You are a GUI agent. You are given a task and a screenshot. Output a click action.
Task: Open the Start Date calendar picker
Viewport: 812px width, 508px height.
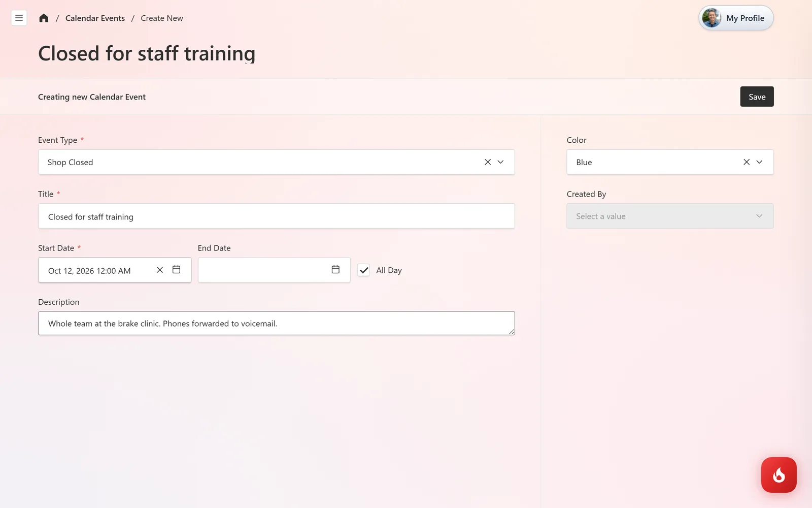(x=176, y=270)
